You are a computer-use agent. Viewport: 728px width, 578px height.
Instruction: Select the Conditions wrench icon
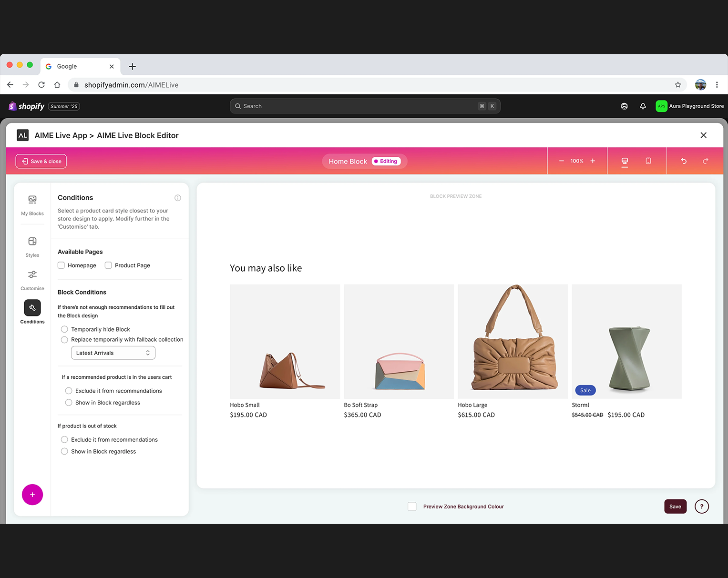coord(32,308)
